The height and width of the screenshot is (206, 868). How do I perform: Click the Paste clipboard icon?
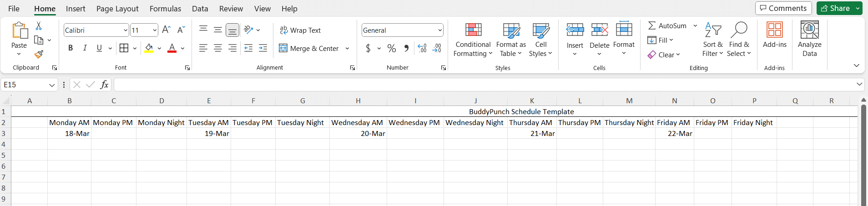[19, 31]
